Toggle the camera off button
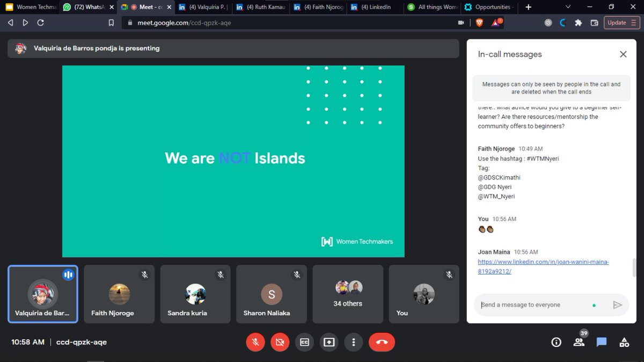 [280, 342]
